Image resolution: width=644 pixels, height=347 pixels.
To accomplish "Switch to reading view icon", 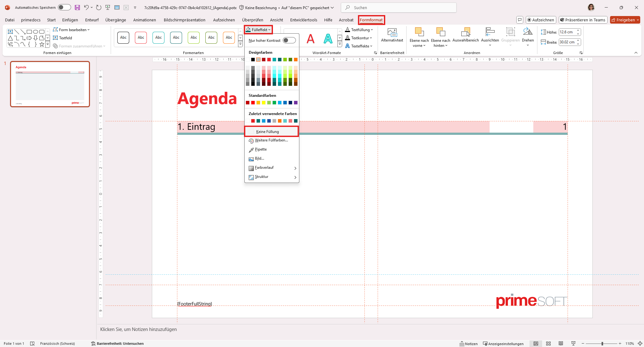I will tap(561, 344).
